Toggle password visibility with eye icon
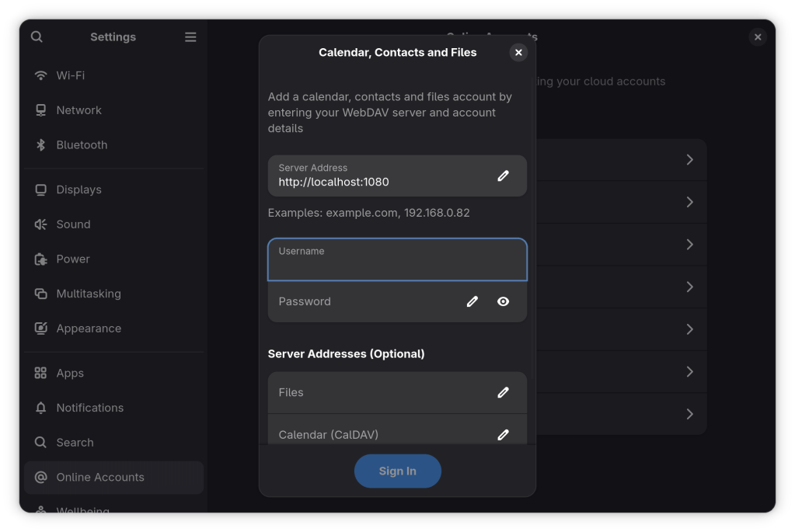Viewport: 795px width, 532px height. point(503,301)
